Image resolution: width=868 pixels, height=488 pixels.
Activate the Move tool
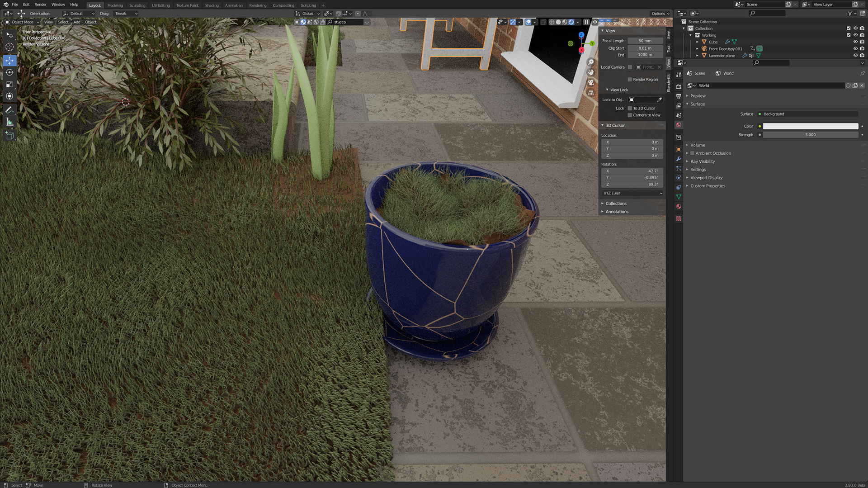[x=9, y=61]
